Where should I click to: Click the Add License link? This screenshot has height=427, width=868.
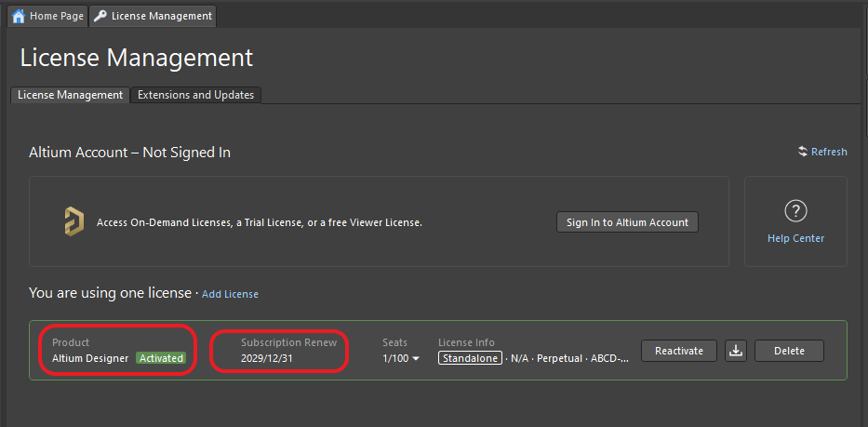pyautogui.click(x=230, y=294)
